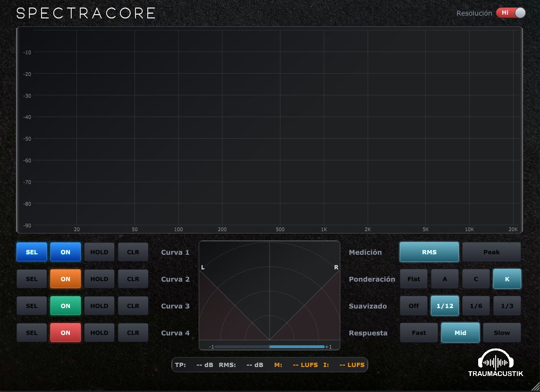Image resolution: width=540 pixels, height=392 pixels.
Task: Click the Curva 3 label
Action: (175, 306)
